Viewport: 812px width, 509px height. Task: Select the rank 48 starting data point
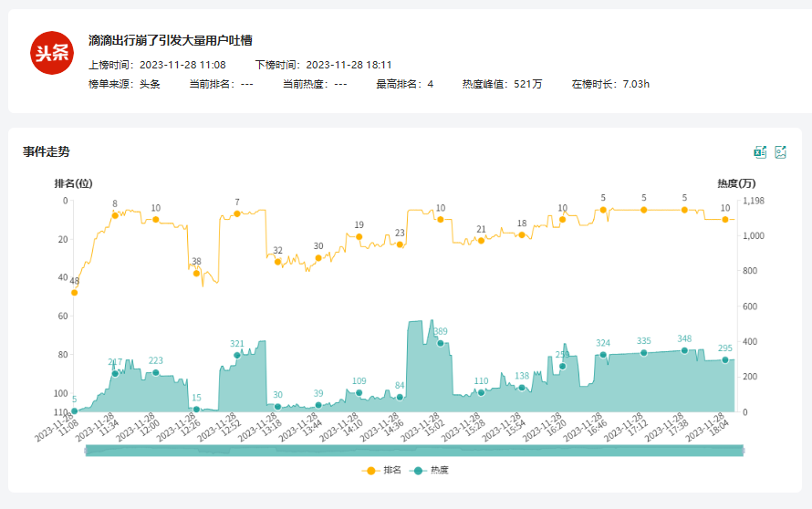[x=74, y=293]
